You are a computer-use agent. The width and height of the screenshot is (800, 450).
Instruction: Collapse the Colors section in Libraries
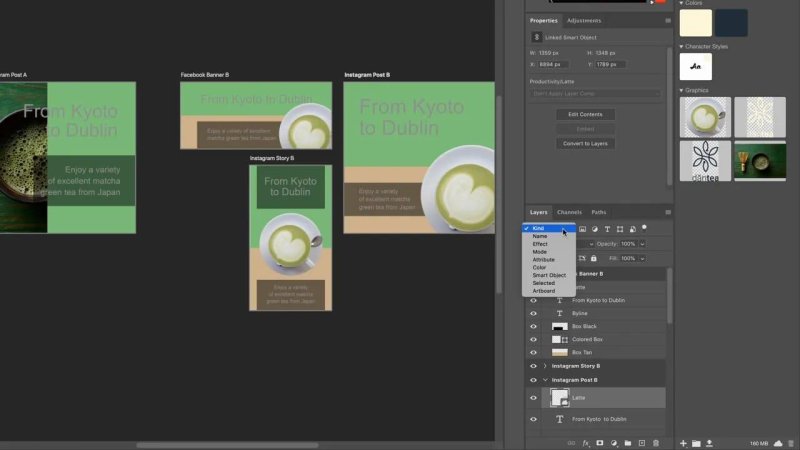(x=681, y=3)
